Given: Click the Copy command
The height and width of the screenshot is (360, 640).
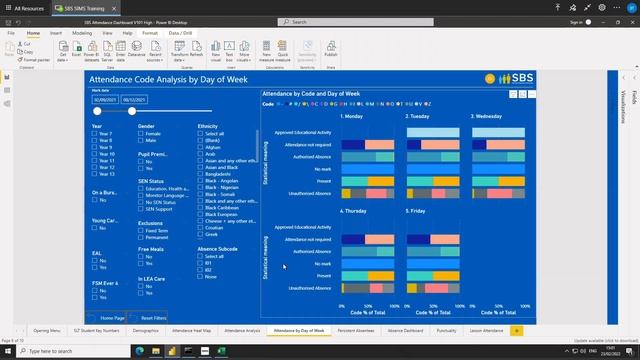Looking at the screenshot, I should pos(25,52).
